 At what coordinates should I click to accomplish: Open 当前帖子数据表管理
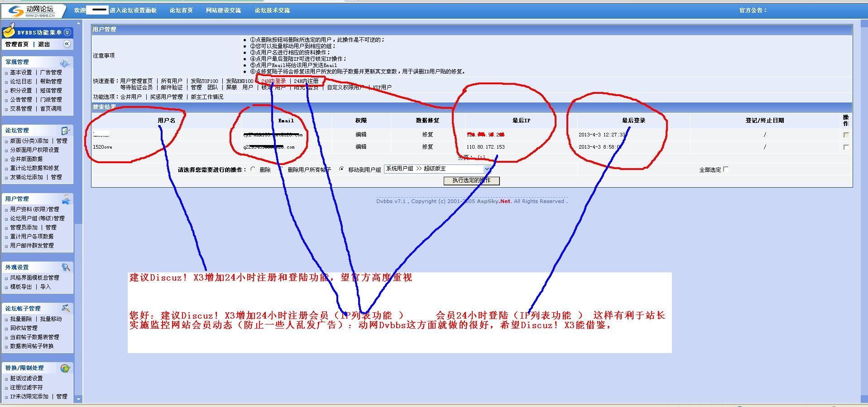coord(34,337)
